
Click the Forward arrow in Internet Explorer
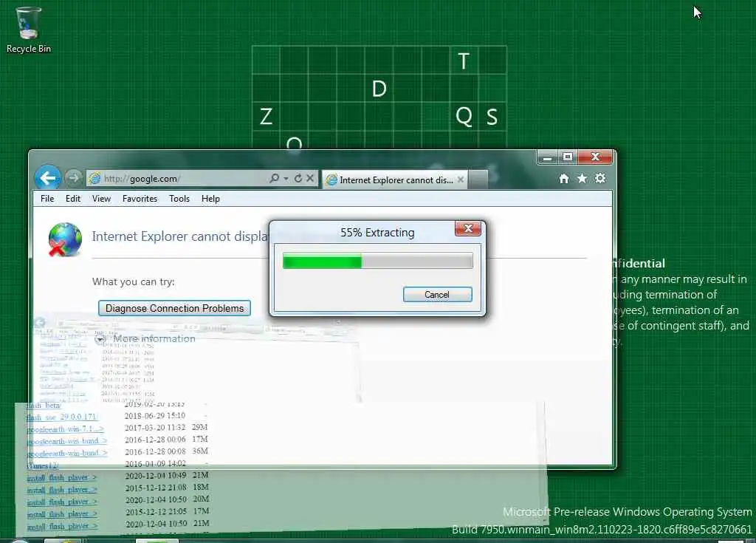[x=73, y=178]
